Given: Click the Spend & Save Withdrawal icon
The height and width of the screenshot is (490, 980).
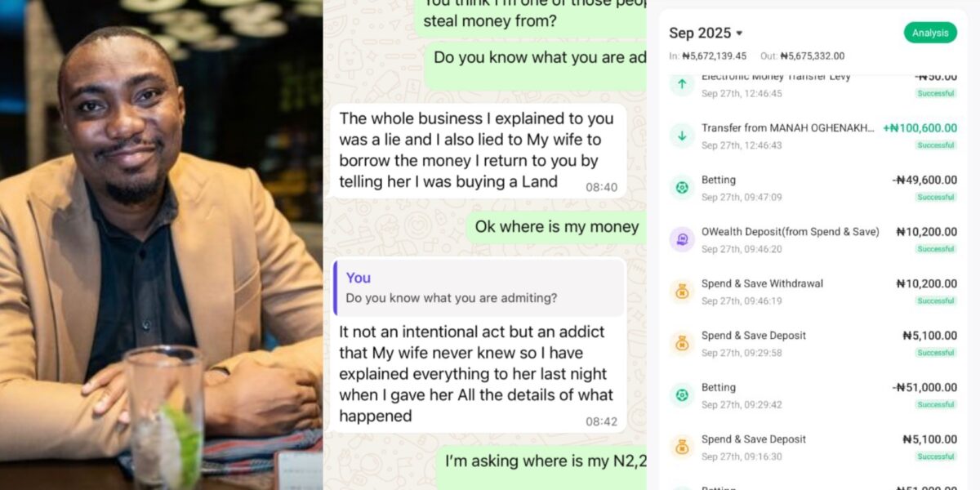Looking at the screenshot, I should click(x=682, y=292).
